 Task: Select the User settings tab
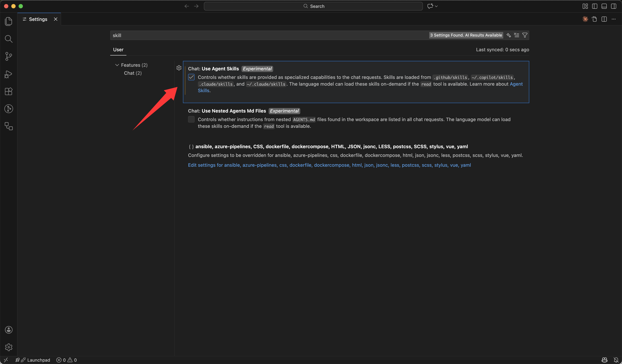[x=118, y=50]
